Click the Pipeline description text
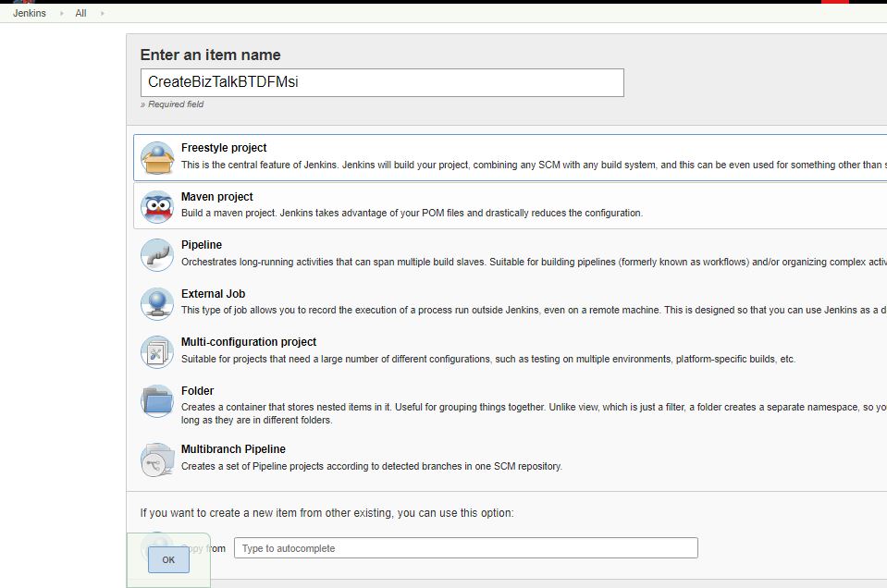This screenshot has height=588, width=887. [534, 262]
